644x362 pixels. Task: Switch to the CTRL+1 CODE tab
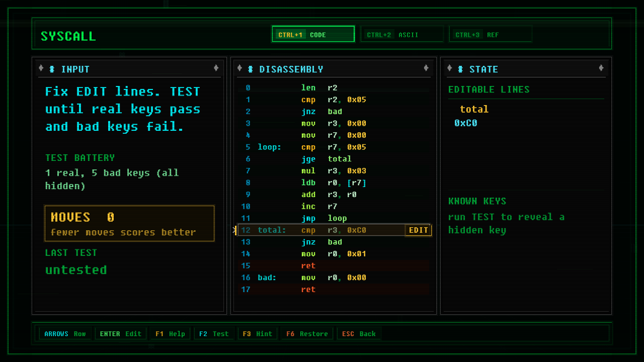point(313,34)
